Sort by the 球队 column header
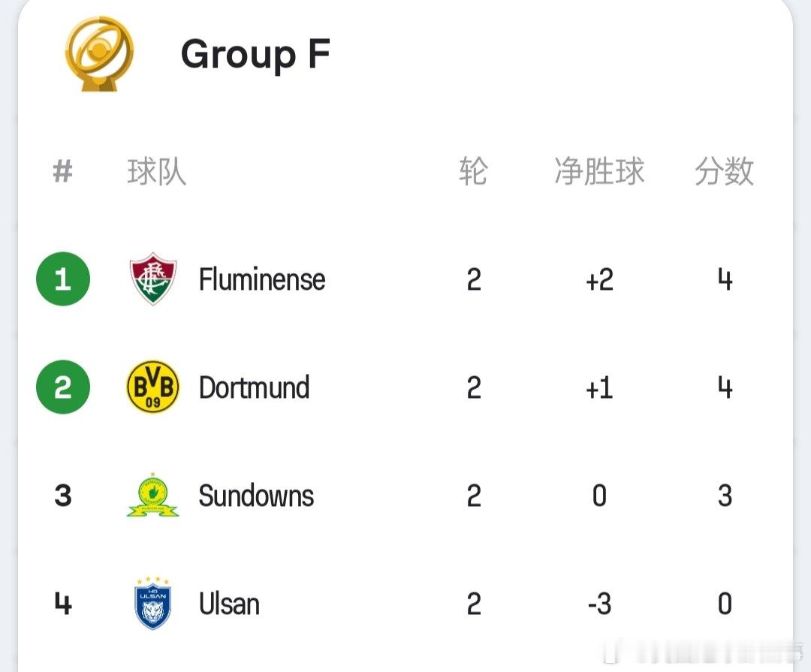811x672 pixels. (x=157, y=171)
